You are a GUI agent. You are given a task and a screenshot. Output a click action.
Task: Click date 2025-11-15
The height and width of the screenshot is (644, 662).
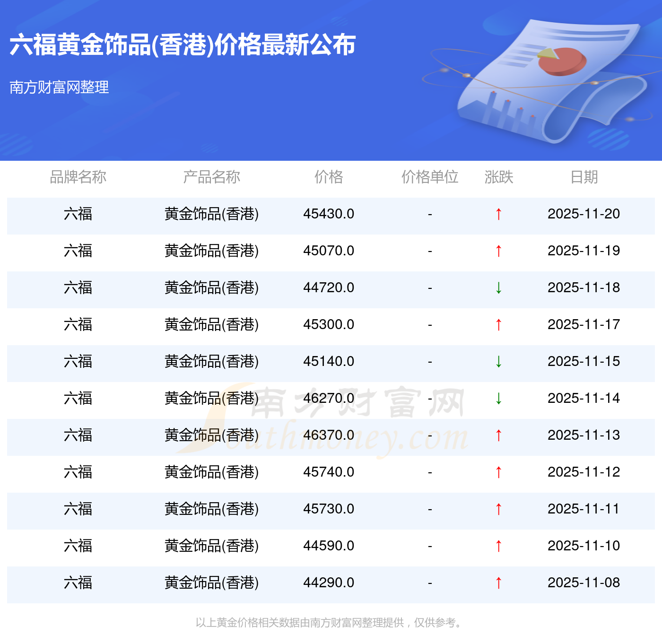pyautogui.click(x=584, y=361)
